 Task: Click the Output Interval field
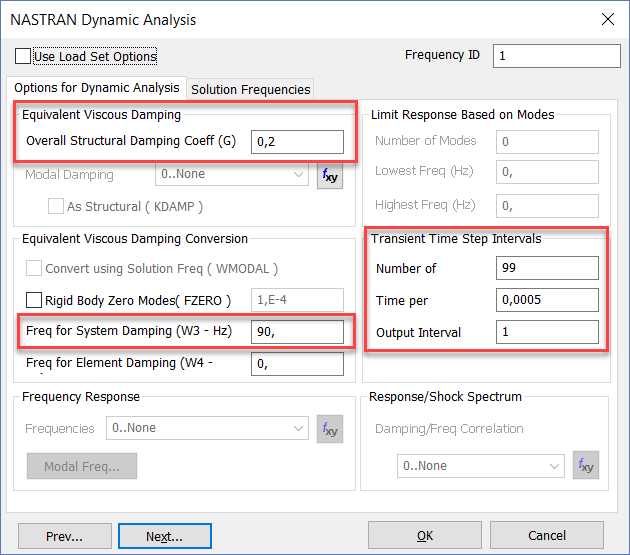pos(547,332)
